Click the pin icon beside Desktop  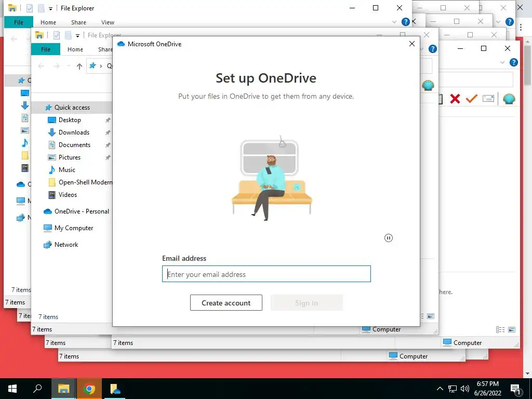click(108, 120)
